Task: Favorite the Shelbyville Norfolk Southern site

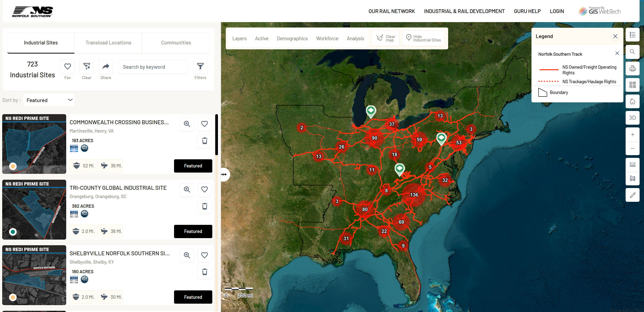Action: [x=204, y=255]
